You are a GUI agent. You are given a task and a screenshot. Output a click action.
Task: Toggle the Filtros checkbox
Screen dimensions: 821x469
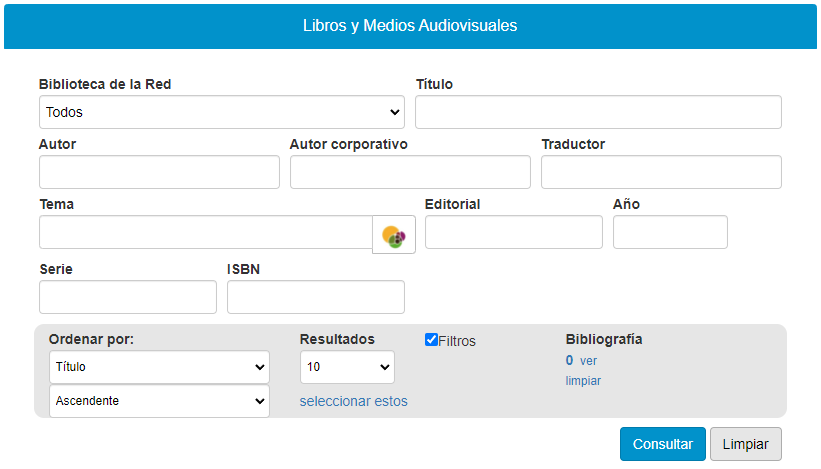432,340
